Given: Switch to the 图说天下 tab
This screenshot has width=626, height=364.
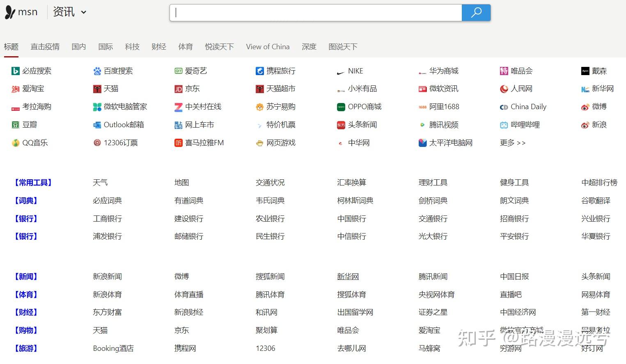Looking at the screenshot, I should 343,47.
